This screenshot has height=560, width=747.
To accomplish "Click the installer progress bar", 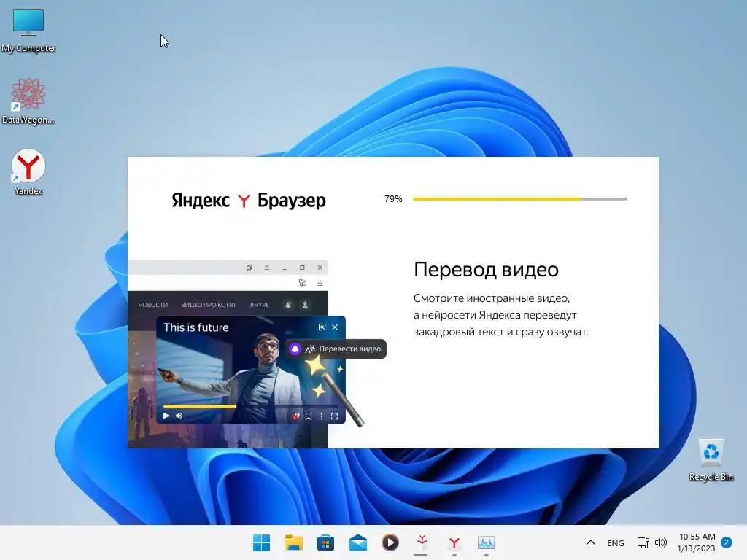I will coord(519,199).
